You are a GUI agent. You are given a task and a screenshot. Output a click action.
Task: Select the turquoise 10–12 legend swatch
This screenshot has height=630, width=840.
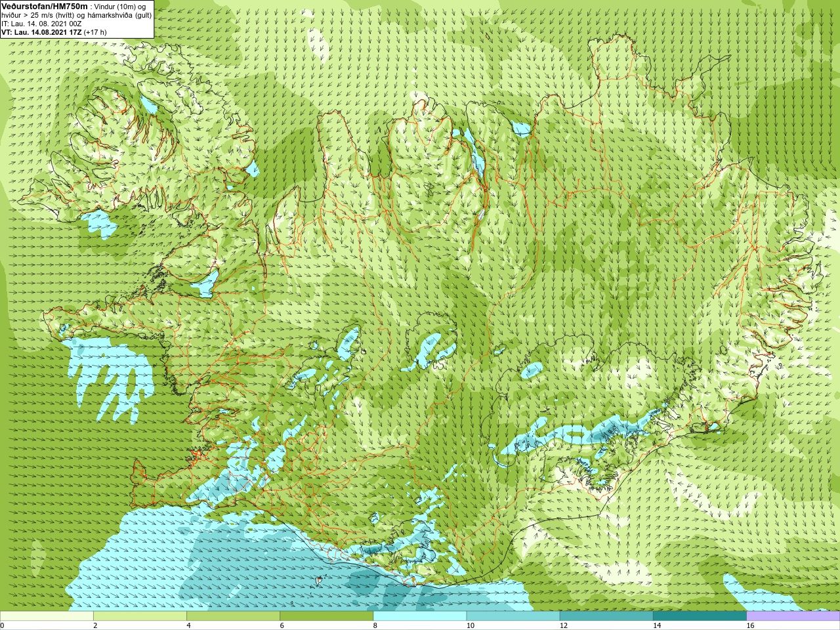click(513, 616)
